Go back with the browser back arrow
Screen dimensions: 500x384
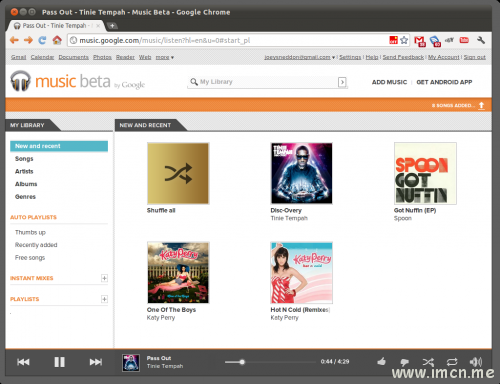point(14,40)
